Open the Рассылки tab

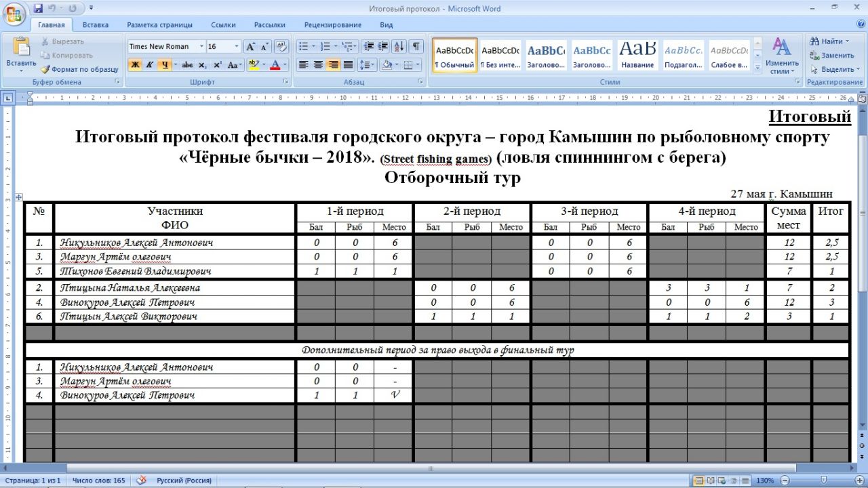click(270, 25)
